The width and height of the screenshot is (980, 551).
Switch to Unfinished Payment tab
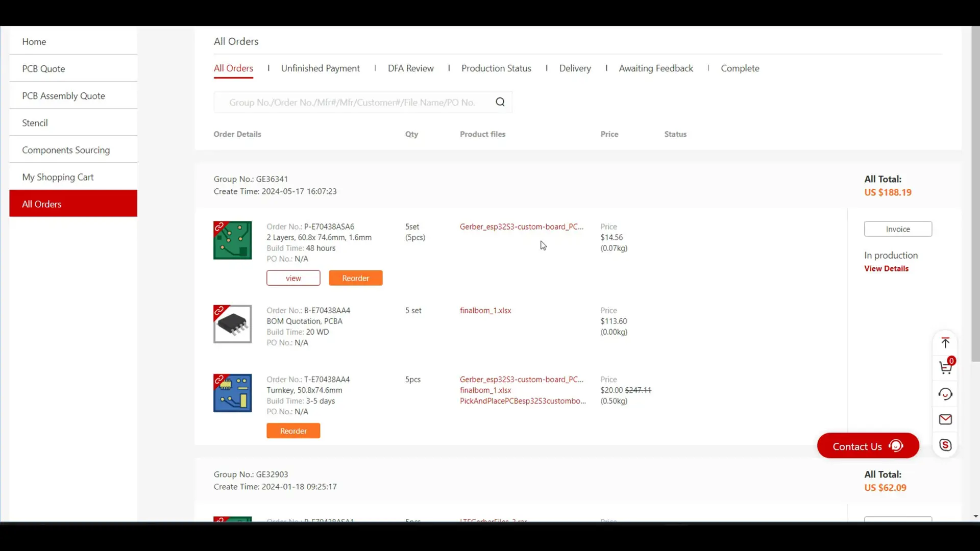pyautogui.click(x=320, y=68)
